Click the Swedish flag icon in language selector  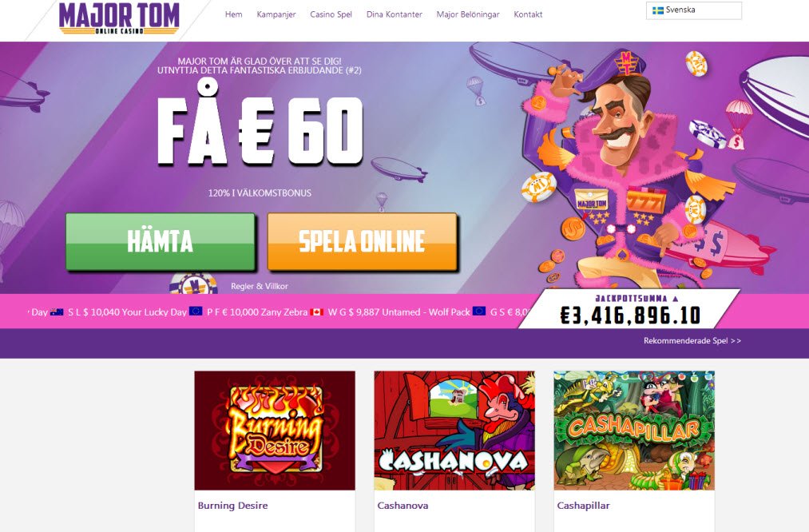tap(658, 10)
